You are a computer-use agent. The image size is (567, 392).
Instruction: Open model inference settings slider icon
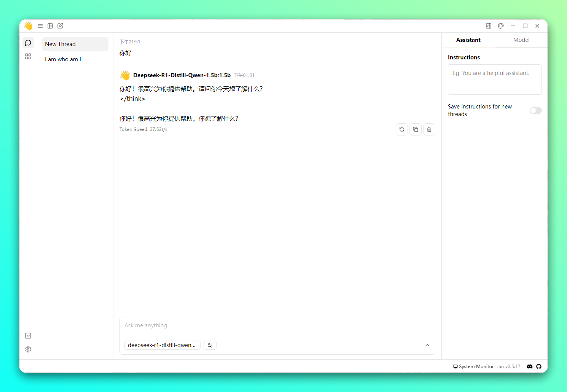click(210, 345)
